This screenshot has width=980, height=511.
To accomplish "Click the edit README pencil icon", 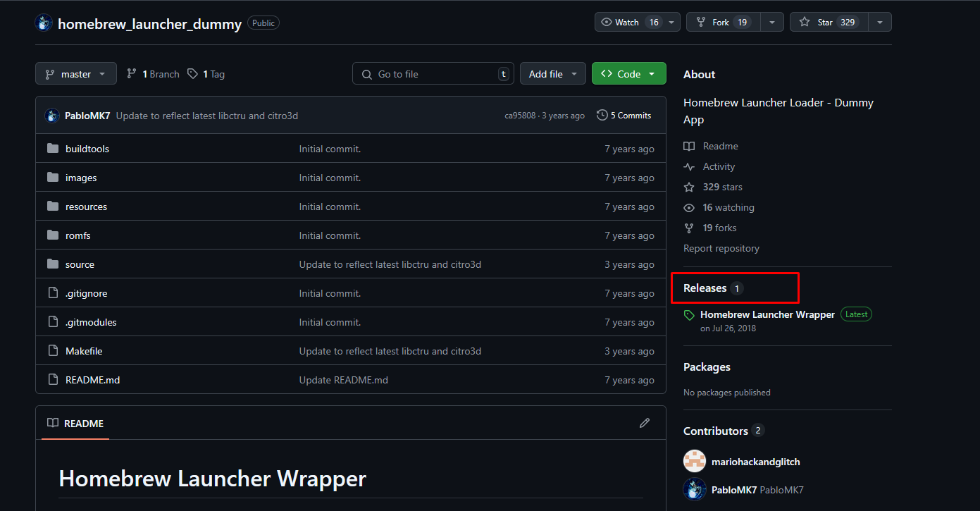I will pos(645,423).
